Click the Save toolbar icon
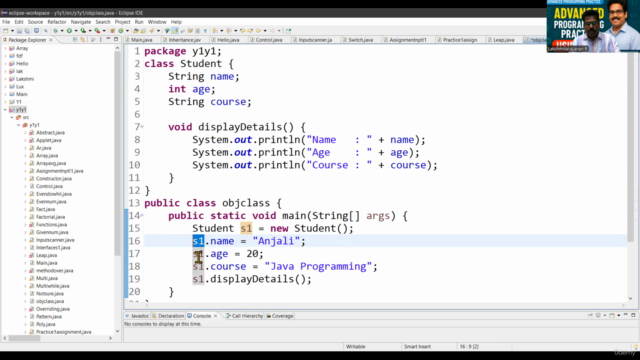This screenshot has height=360, width=640. (19, 31)
